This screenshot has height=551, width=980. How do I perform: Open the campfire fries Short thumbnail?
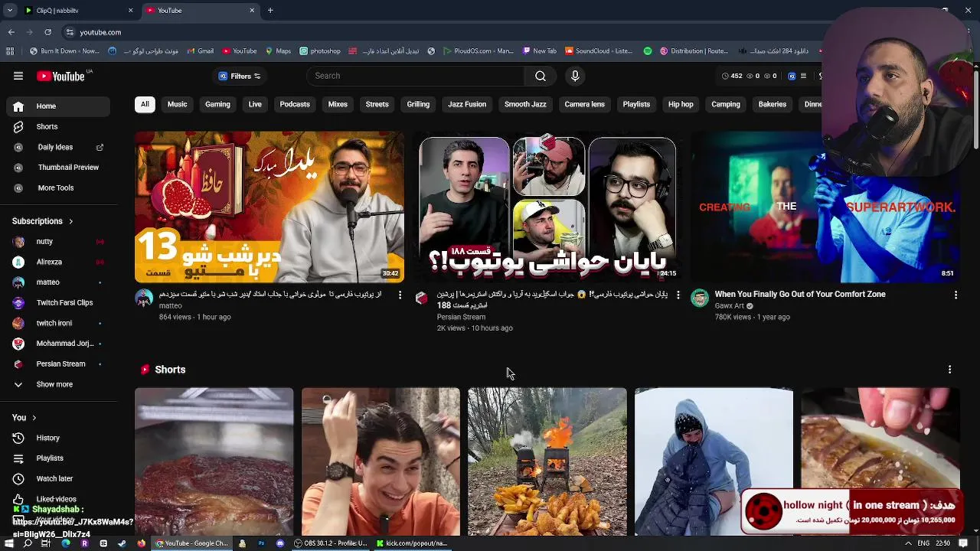point(547,461)
